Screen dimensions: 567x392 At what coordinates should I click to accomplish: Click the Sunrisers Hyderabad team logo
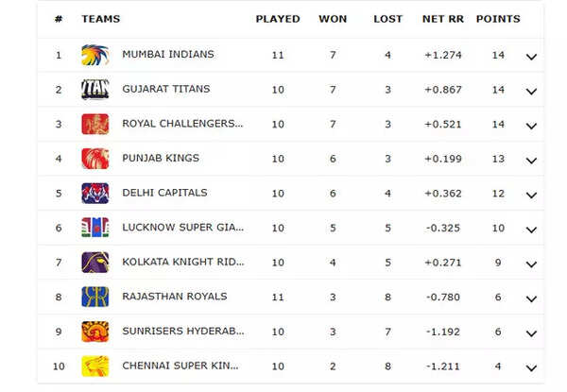click(94, 332)
